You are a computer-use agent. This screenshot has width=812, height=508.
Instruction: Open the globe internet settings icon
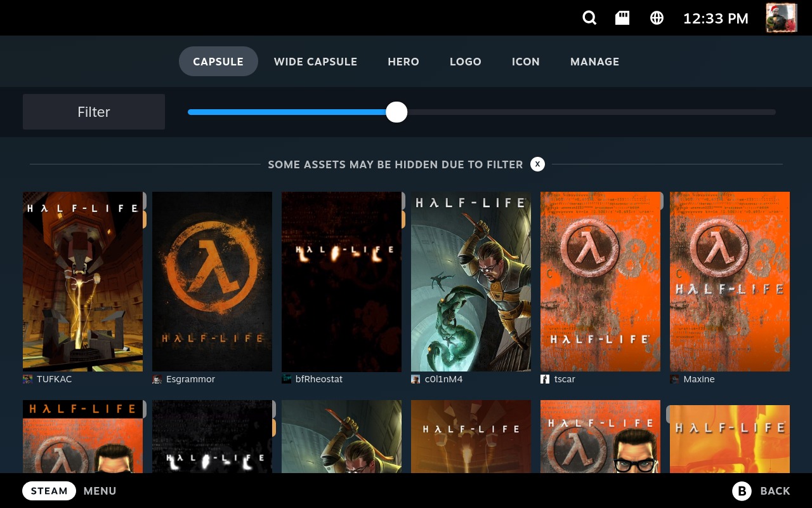[657, 18]
